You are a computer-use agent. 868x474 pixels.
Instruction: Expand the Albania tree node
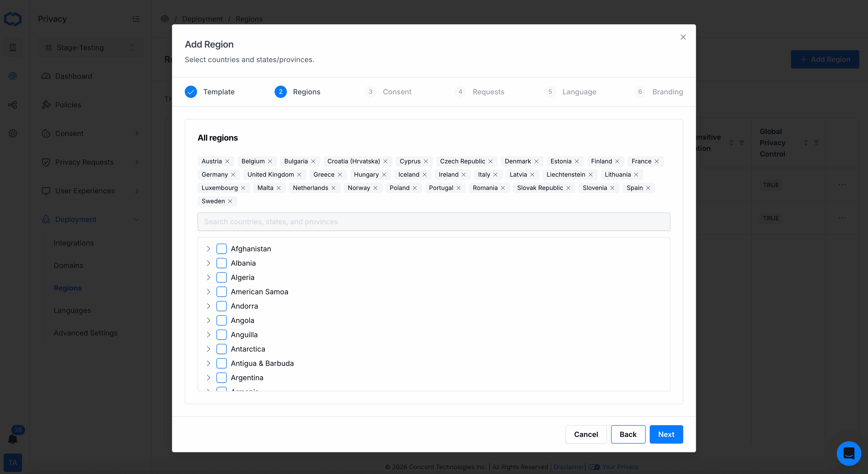tap(208, 263)
